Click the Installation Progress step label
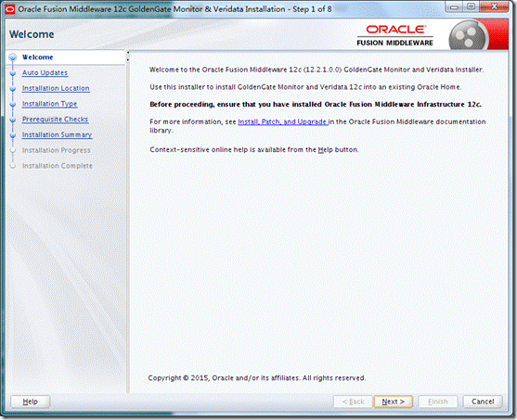 [56, 150]
